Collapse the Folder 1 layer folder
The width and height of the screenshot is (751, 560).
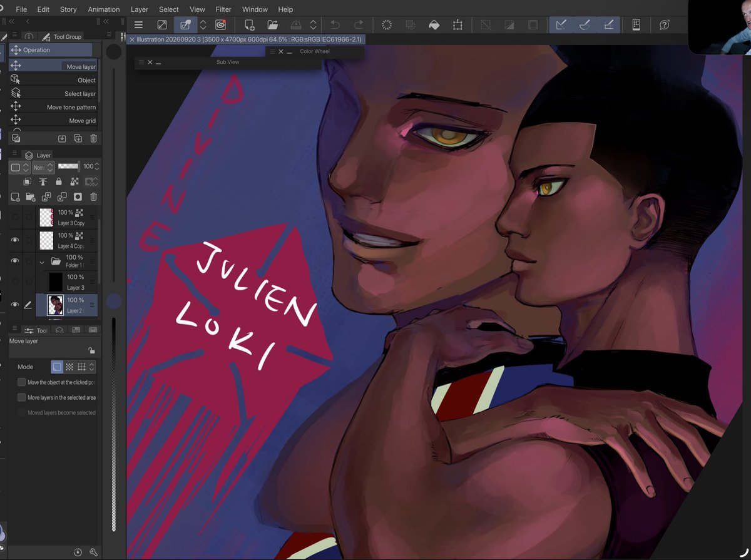pos(42,262)
